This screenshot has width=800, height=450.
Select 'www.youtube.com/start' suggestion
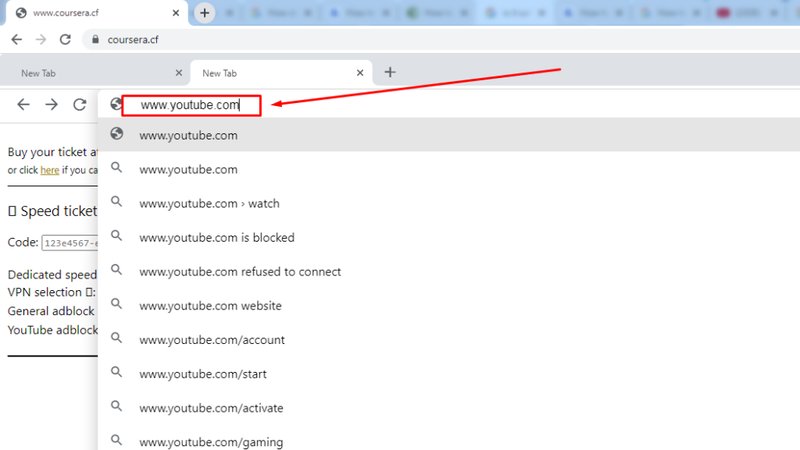tap(449, 374)
